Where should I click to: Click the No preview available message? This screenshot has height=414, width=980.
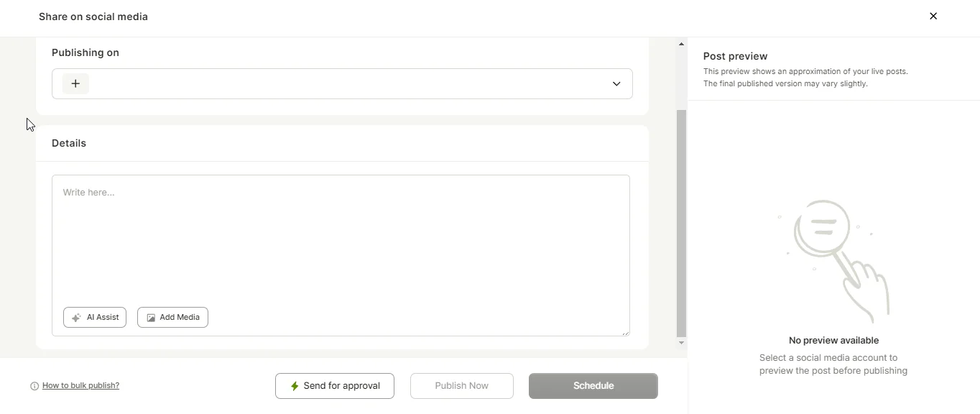click(x=833, y=341)
